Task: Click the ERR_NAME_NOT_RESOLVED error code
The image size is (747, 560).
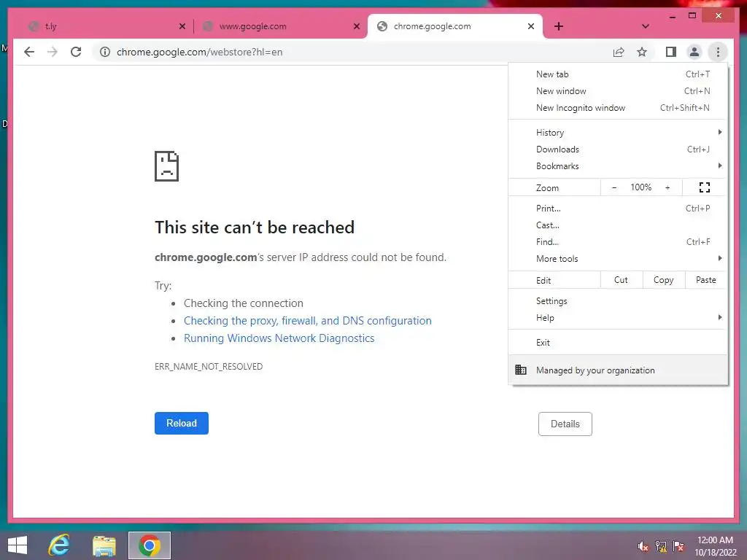Action: pyautogui.click(x=209, y=367)
